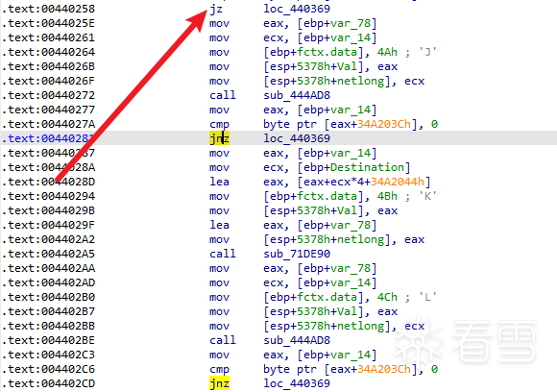Click the jnz mnemonic at 004402CD

coord(219,383)
